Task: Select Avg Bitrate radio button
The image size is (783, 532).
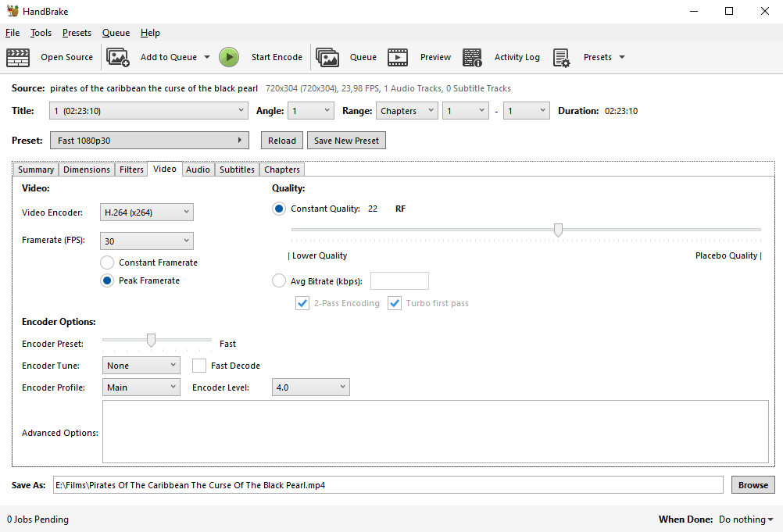Action: [x=279, y=281]
